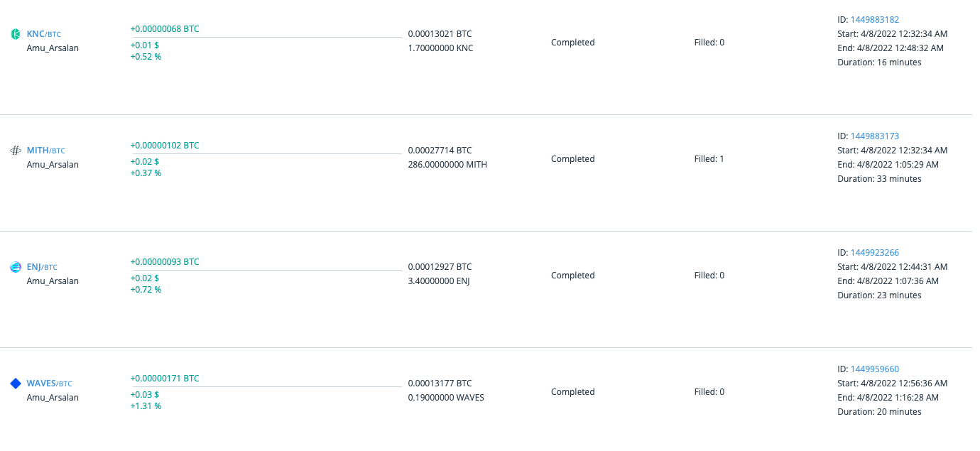Click the blue WAVES diamond icon

pos(16,384)
